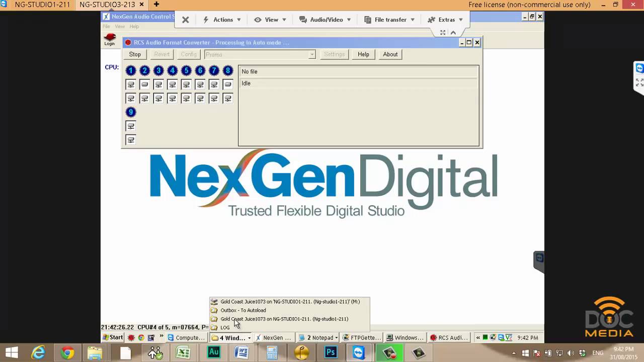
Task: Open Photoshop from the Windows taskbar
Action: 331,352
